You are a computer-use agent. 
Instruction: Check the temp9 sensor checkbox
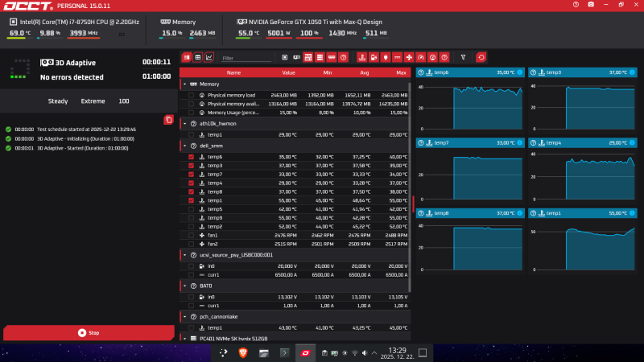[x=191, y=218]
